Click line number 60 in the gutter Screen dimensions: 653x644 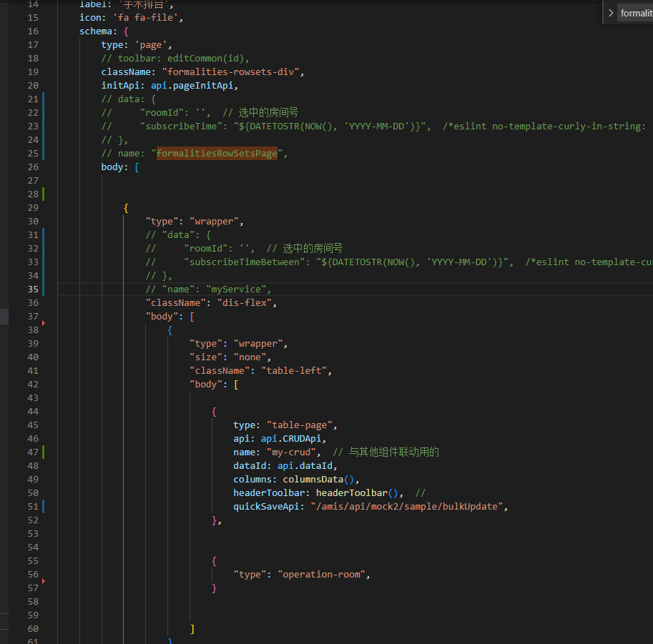click(x=33, y=628)
